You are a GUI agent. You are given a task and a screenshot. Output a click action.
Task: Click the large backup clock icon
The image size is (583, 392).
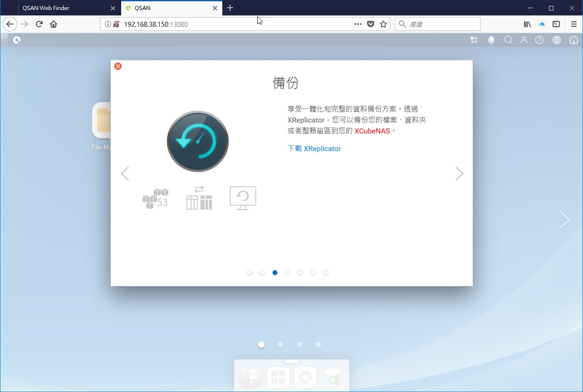(x=198, y=141)
